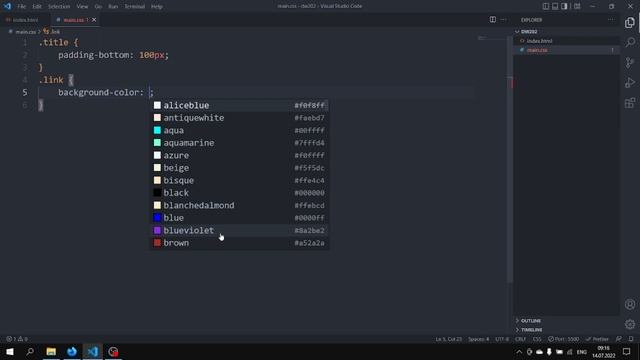This screenshot has height=360, width=640.
Task: Open the File menu
Action: pyautogui.click(x=22, y=7)
